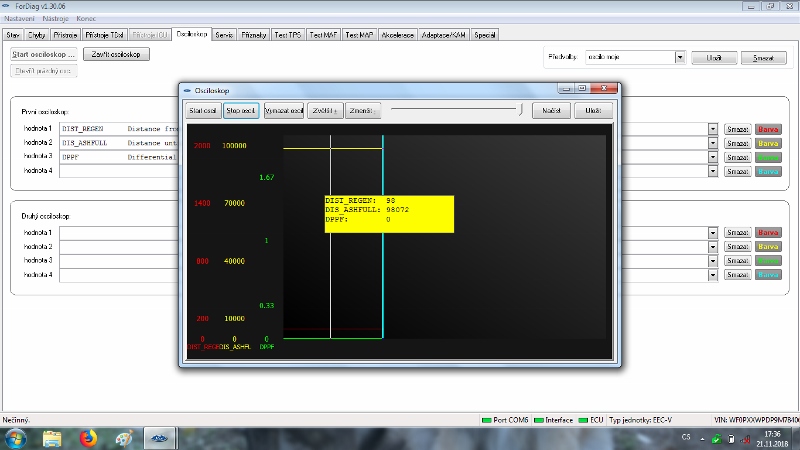800x450 pixels.
Task: Click the Smazat button for first hodnota 2
Action: (736, 143)
